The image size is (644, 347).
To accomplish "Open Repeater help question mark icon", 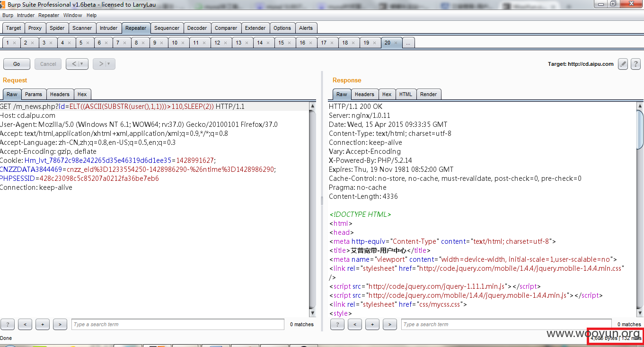I will [x=635, y=64].
